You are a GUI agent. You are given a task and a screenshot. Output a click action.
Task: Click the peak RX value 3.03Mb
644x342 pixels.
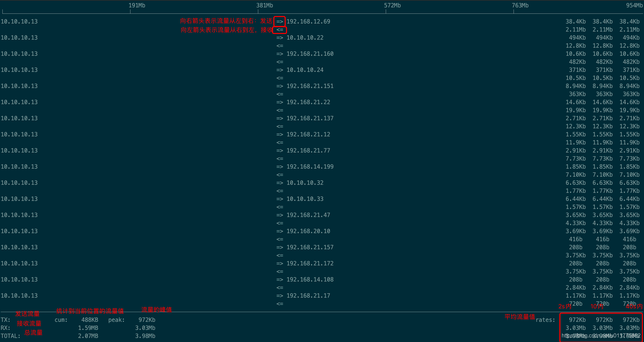point(145,328)
